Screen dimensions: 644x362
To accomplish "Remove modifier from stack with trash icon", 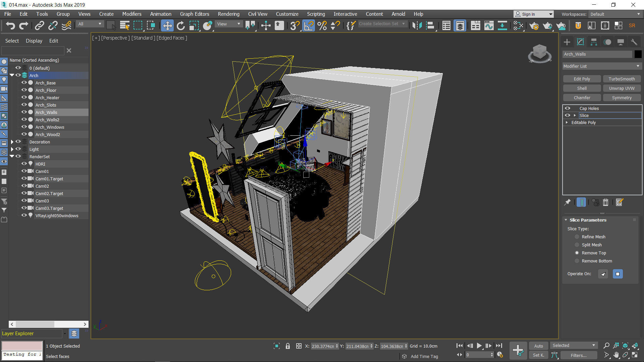I will coord(605,202).
